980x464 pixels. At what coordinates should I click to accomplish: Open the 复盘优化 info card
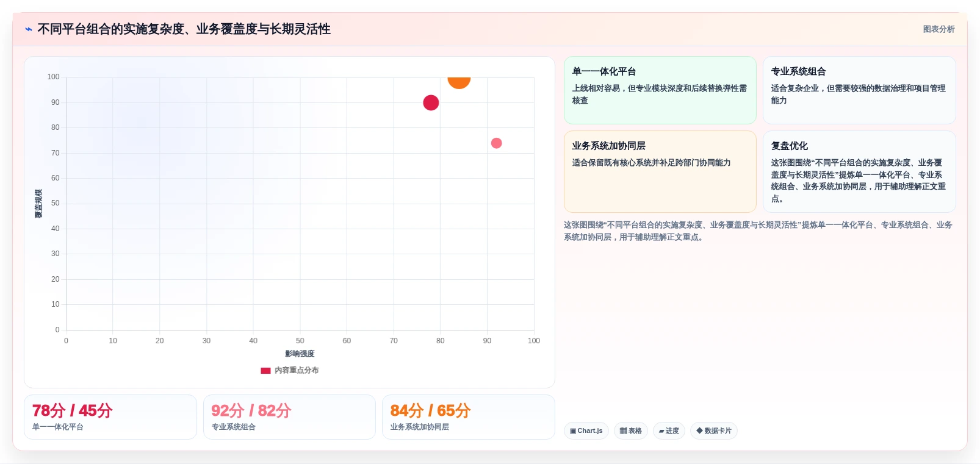(x=859, y=171)
